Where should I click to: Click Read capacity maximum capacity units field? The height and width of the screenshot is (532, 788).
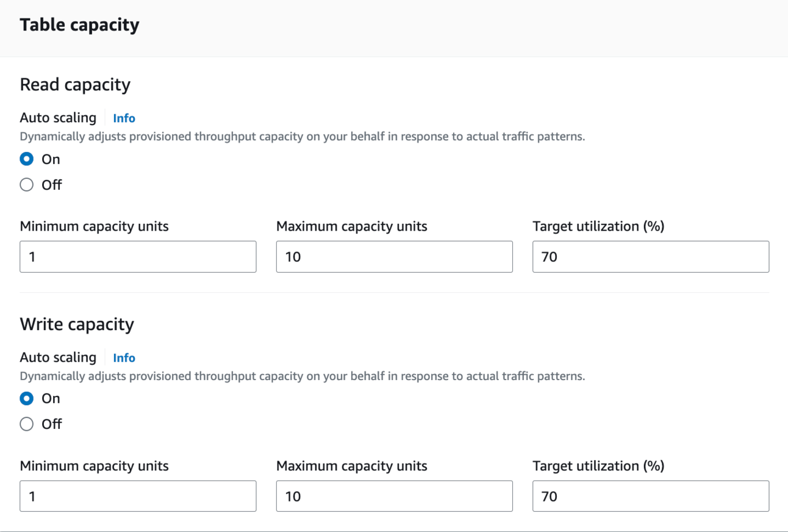pos(394,257)
